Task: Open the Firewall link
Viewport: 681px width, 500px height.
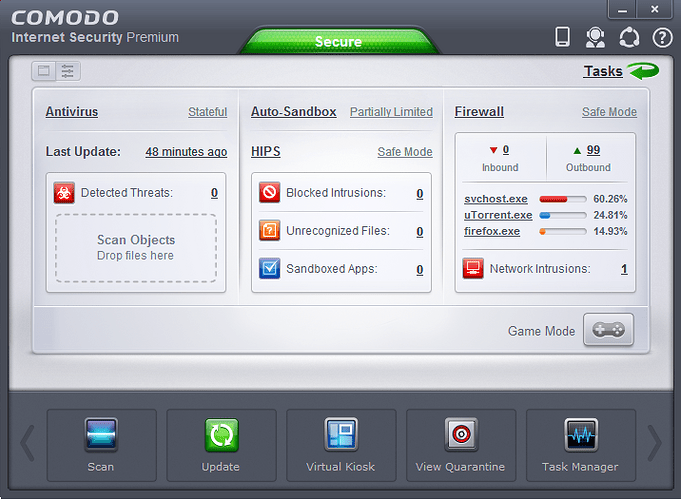Action: 479,112
